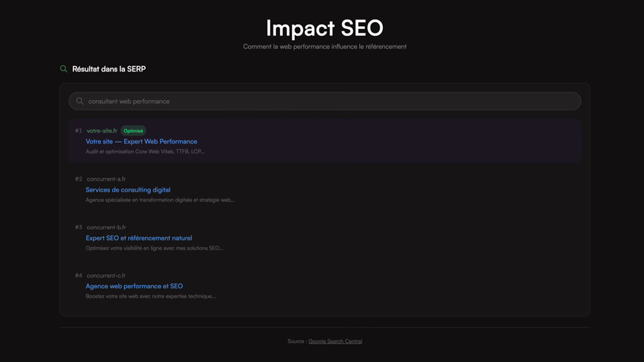Screen dimensions: 644x362
Task: Click the subtitle 'Comment la web performance influence le référencement'
Action: tap(325, 47)
